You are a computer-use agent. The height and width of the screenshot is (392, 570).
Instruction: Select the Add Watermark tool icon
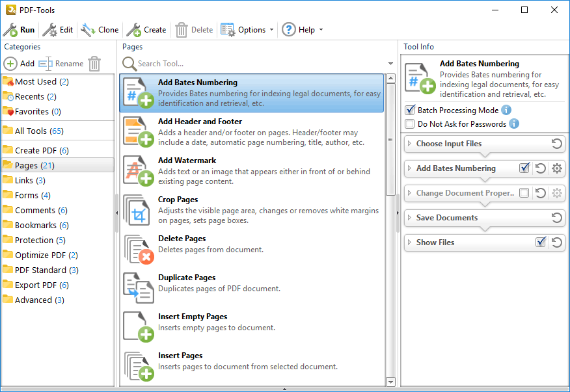click(x=138, y=171)
